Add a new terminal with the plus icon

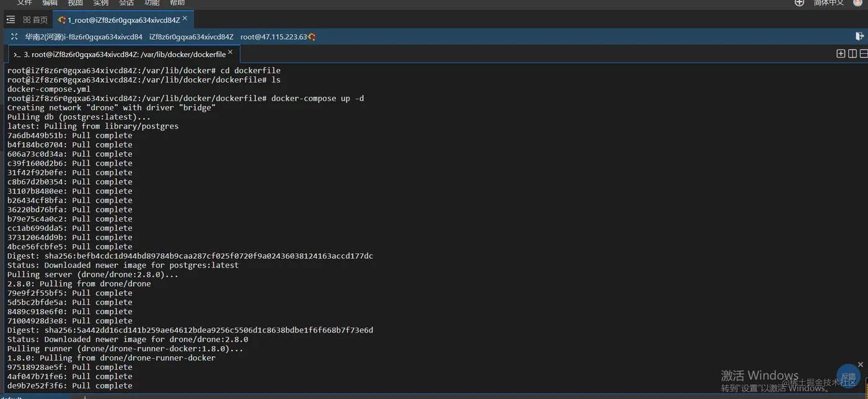click(841, 54)
